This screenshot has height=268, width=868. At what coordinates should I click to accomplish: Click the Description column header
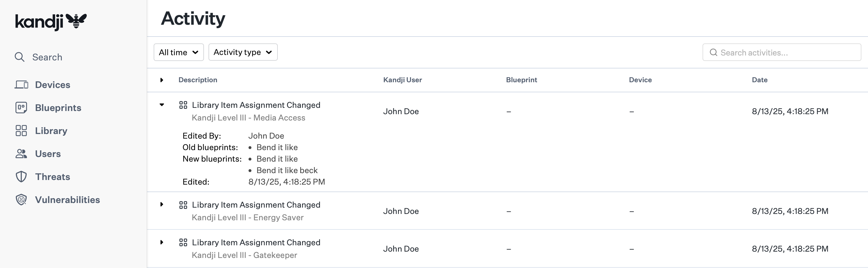tap(197, 80)
